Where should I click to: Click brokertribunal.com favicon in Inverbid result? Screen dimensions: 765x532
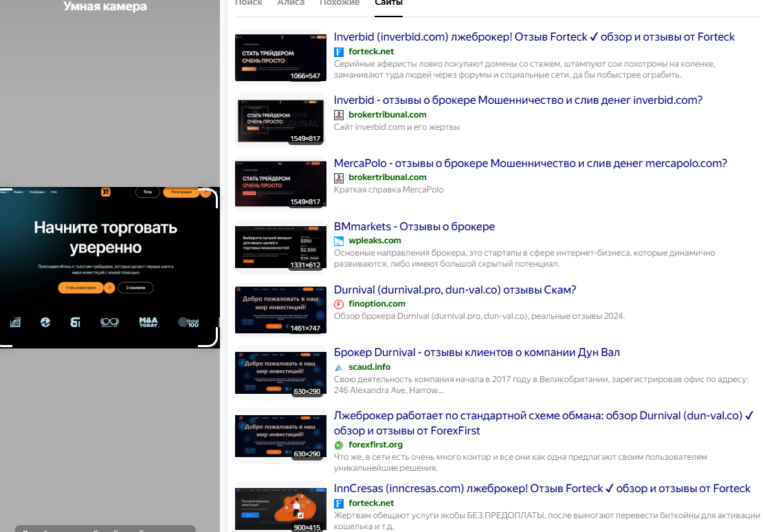pyautogui.click(x=339, y=115)
